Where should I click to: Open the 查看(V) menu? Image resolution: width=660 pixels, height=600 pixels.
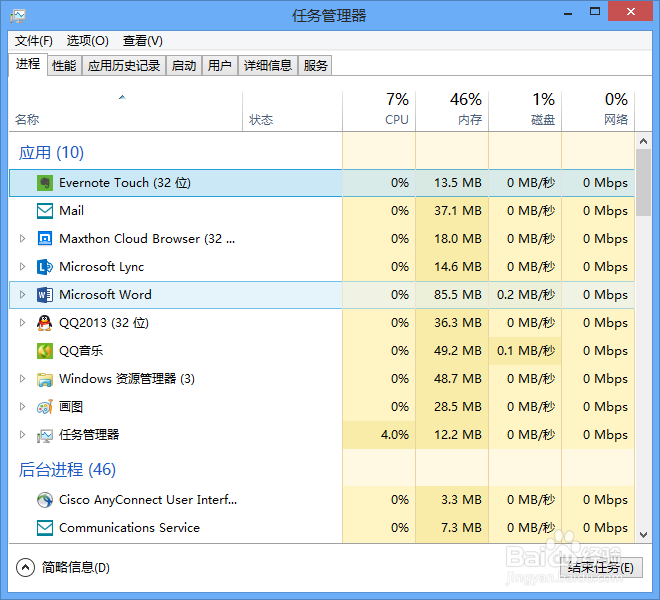(142, 41)
